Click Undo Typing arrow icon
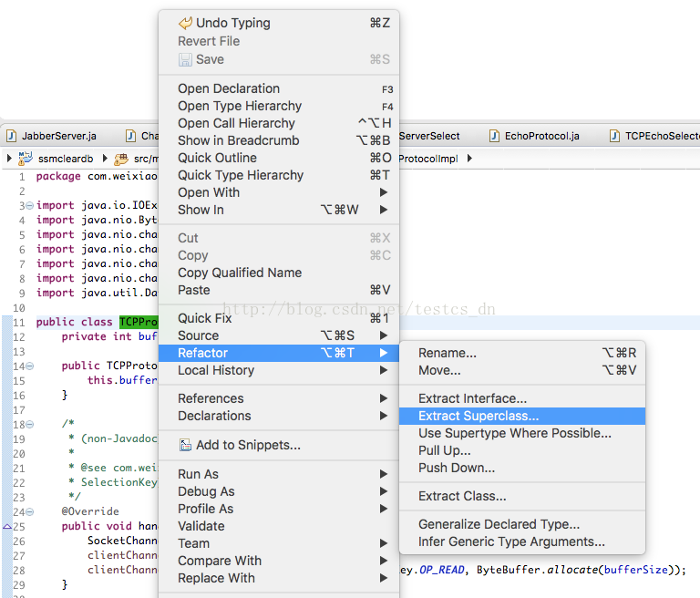 click(x=185, y=23)
